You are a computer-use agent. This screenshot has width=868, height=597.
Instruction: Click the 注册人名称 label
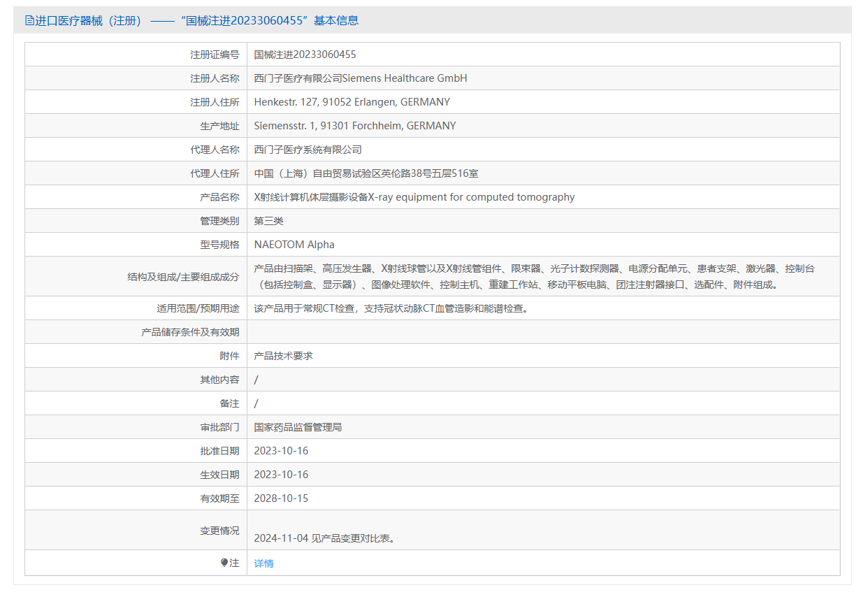coord(215,78)
